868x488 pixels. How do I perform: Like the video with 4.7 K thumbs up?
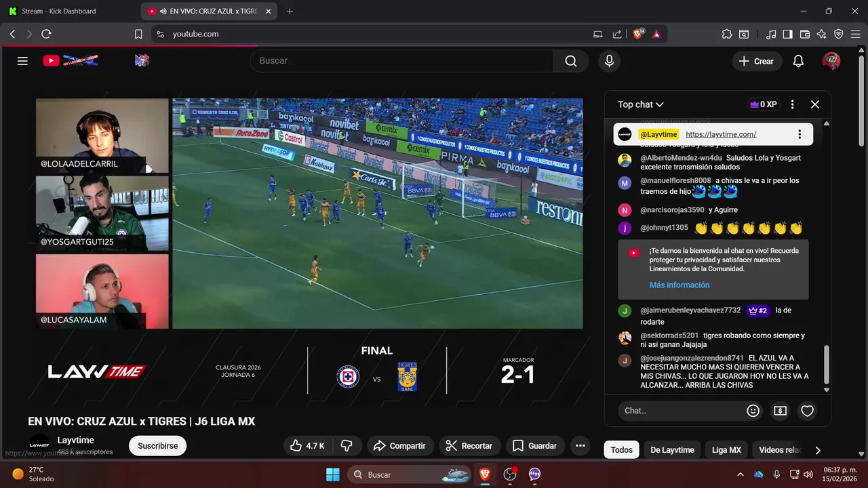click(x=307, y=445)
